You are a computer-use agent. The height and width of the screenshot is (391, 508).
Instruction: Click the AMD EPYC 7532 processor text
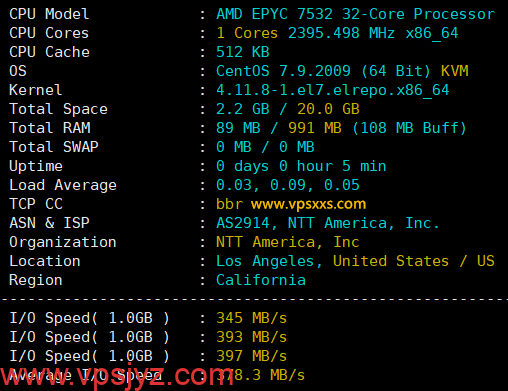pos(356,14)
